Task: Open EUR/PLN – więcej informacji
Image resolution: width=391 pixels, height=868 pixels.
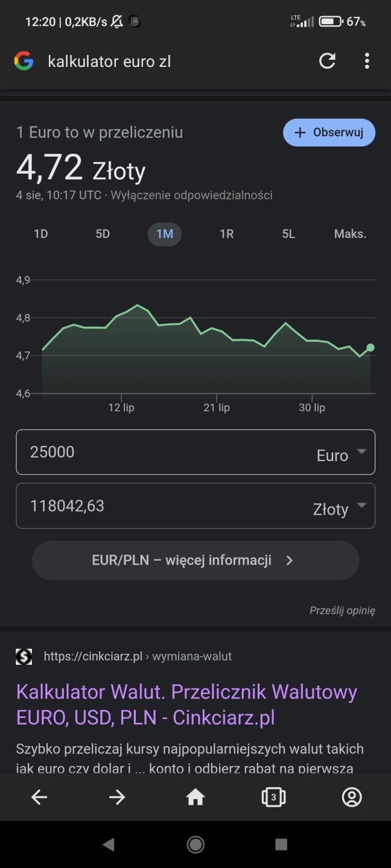Action: [195, 561]
